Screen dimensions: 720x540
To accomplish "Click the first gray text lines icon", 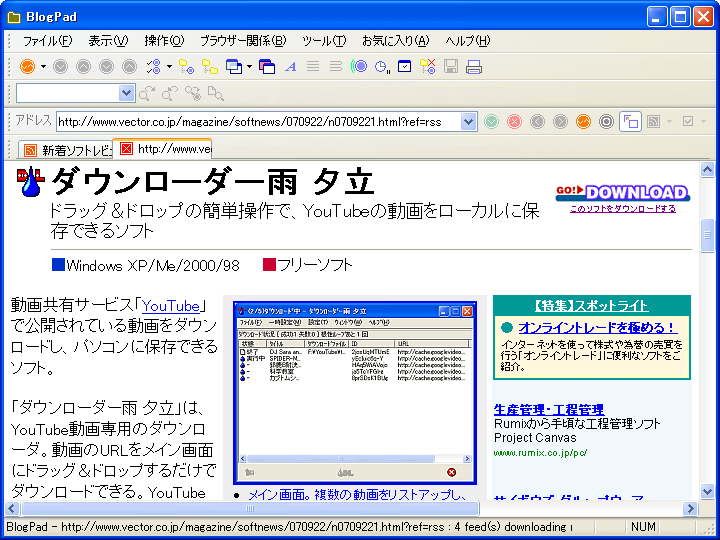I will (x=313, y=67).
